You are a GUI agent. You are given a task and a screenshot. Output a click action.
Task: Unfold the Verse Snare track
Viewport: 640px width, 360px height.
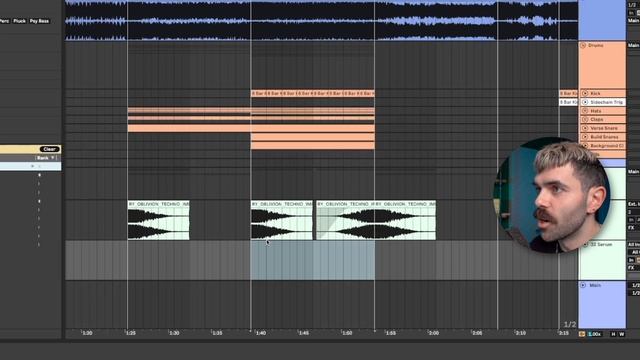tap(585, 128)
